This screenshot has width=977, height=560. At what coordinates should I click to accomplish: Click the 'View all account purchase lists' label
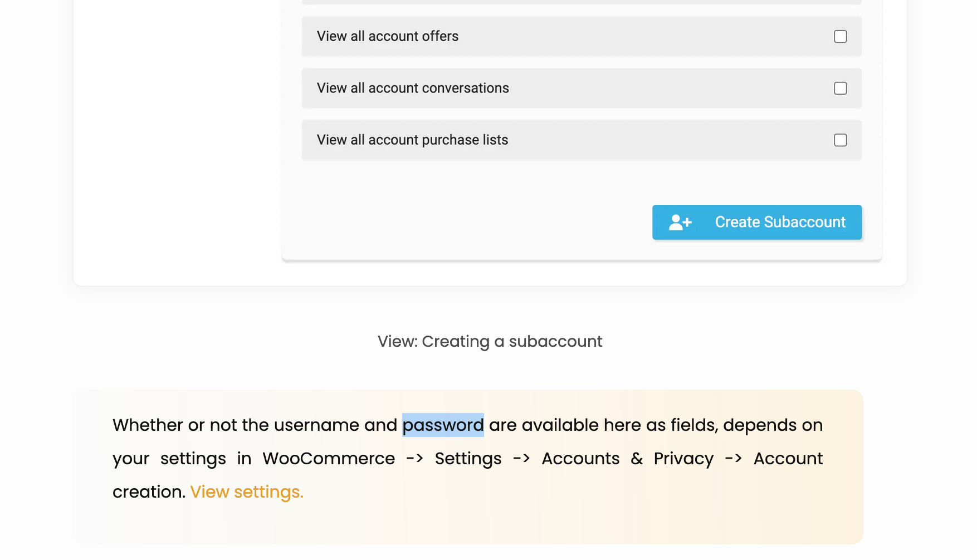(x=412, y=140)
